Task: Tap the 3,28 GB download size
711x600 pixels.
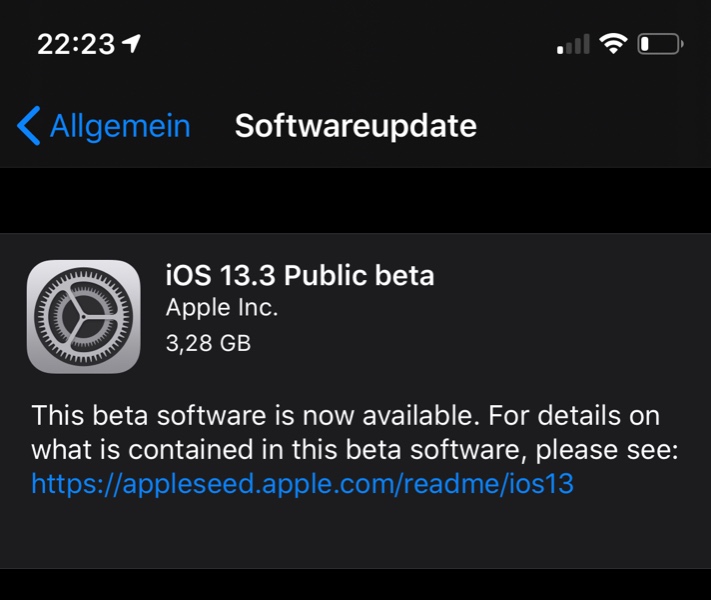Action: 208,343
